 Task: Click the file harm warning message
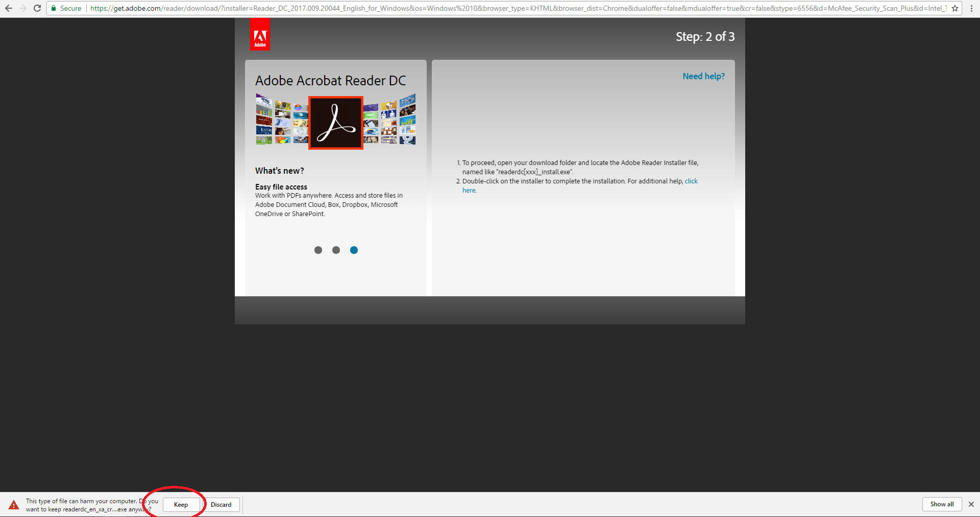(92, 505)
